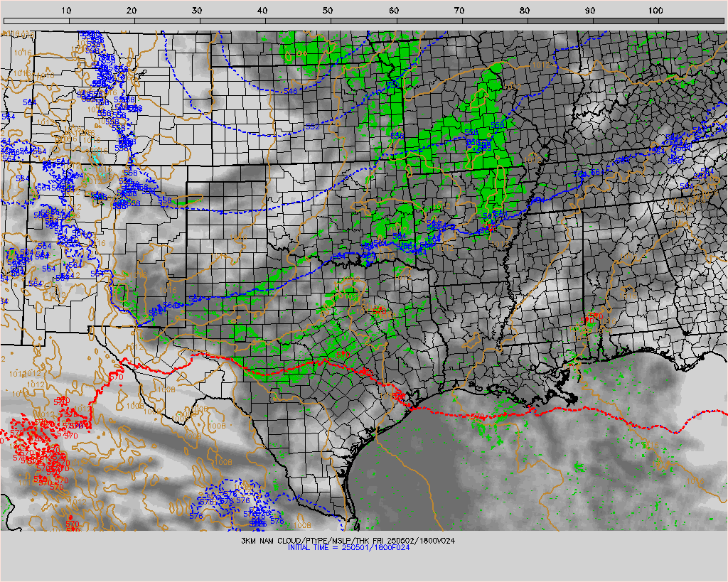
Task: Click the color bar segment between 60 and 70
Action: [x=429, y=21]
